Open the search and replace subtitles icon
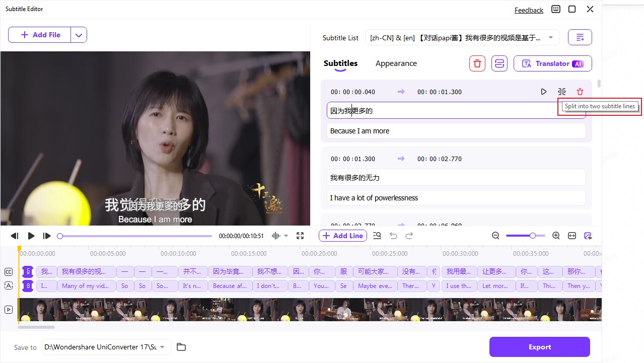644x363 pixels. click(377, 236)
